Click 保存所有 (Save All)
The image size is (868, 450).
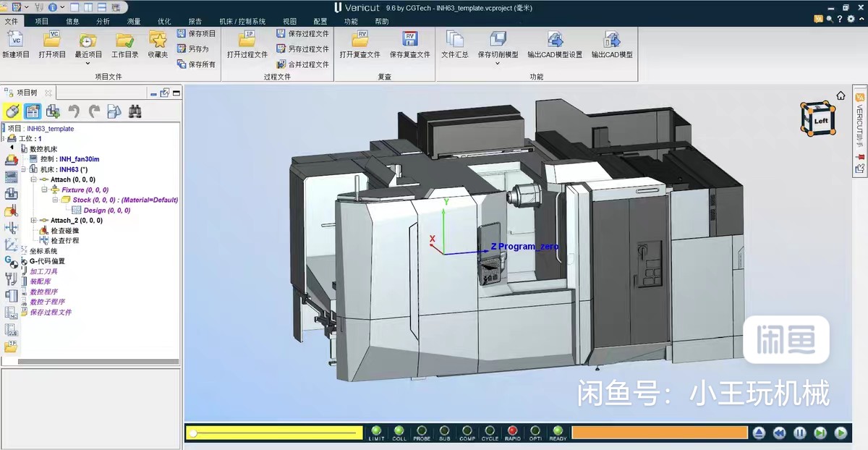(x=196, y=64)
